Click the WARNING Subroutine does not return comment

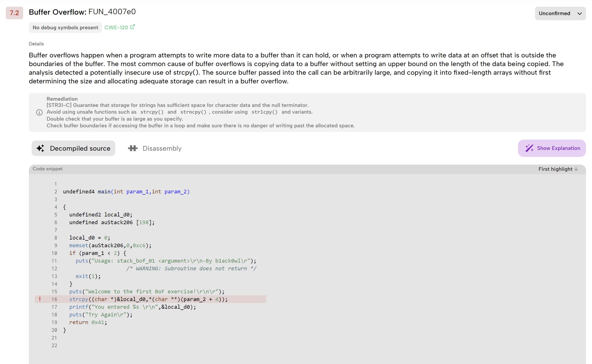[x=191, y=268]
